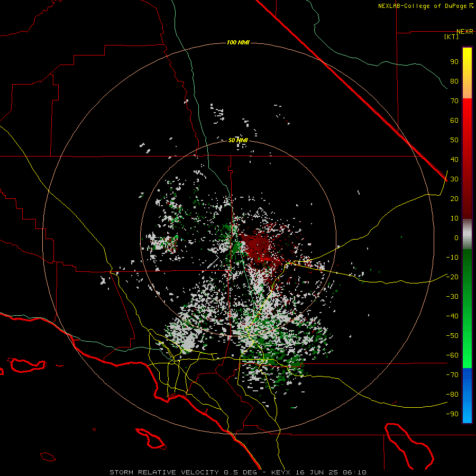This screenshot has height=476, width=476.
Task: Click the NEXLAB-College of DuPage label
Action: pyautogui.click(x=426, y=6)
